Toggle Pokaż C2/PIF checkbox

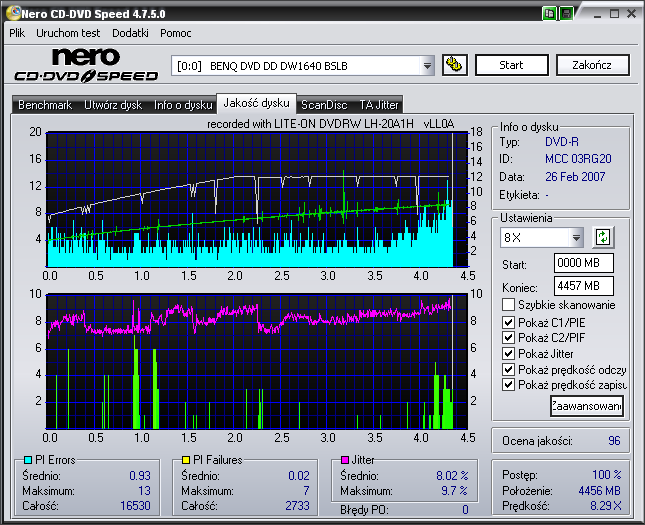tap(508, 338)
